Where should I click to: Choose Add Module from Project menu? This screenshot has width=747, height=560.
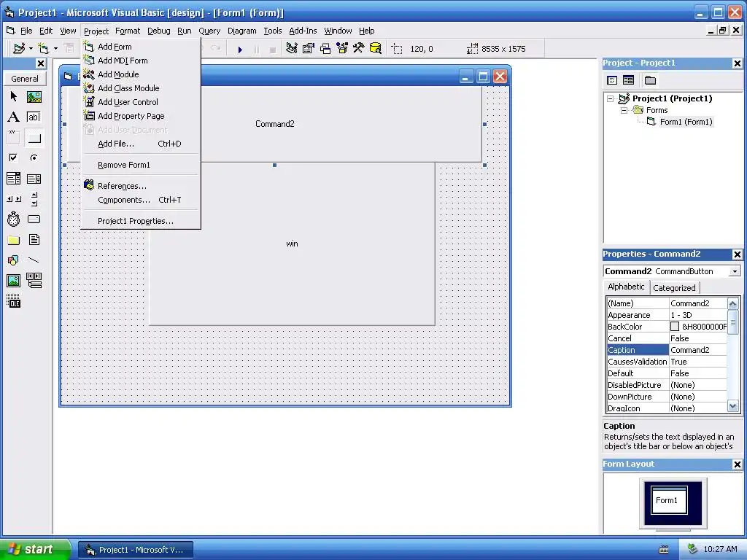141,74
